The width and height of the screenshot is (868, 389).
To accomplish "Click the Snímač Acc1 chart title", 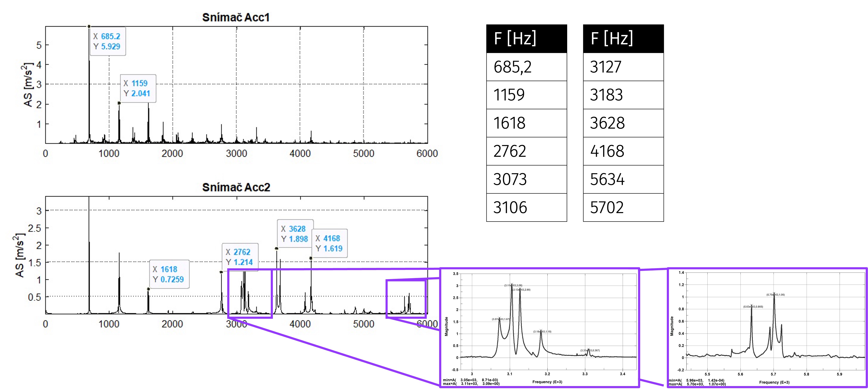I will pos(236,17).
